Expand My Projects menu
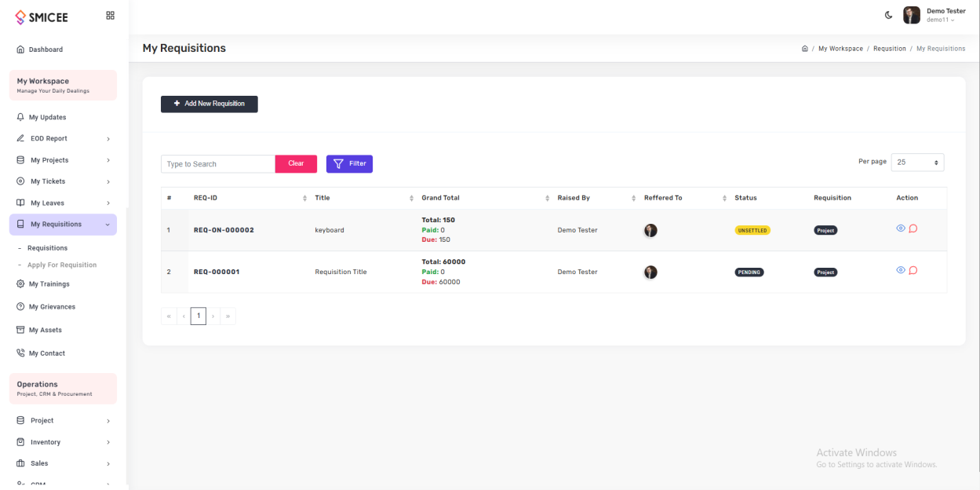 coord(63,160)
